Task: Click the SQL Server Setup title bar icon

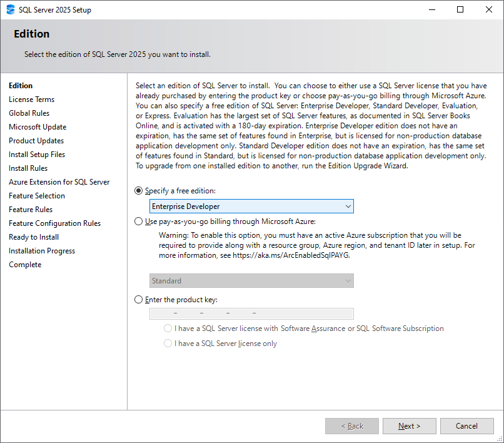Action: [11, 9]
